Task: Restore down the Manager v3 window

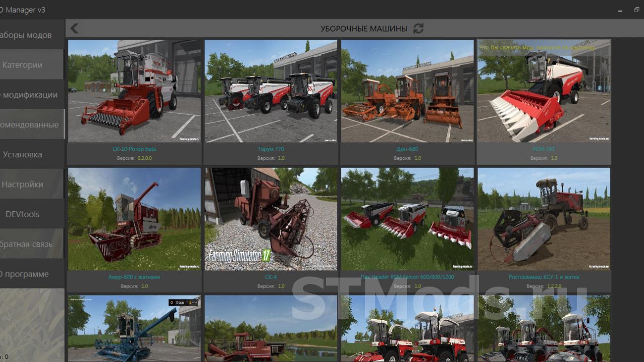Action: click(x=636, y=10)
